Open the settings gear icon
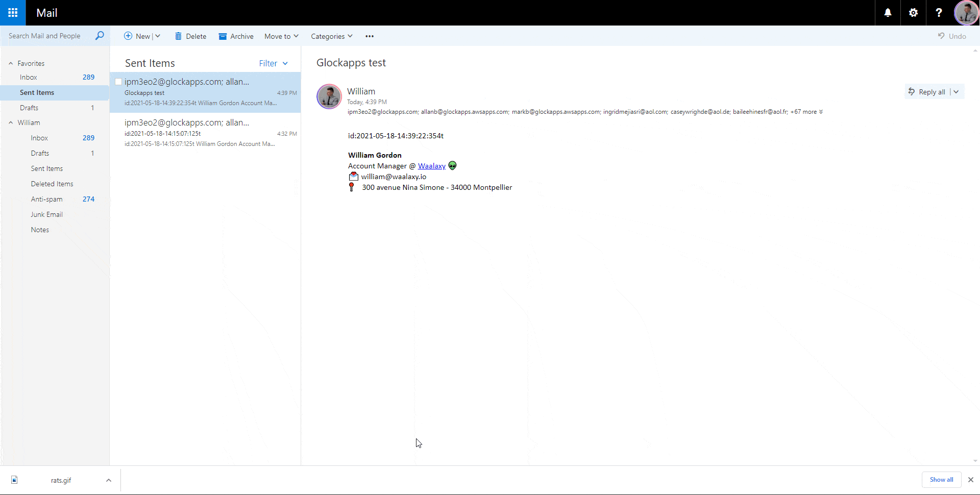 point(913,13)
